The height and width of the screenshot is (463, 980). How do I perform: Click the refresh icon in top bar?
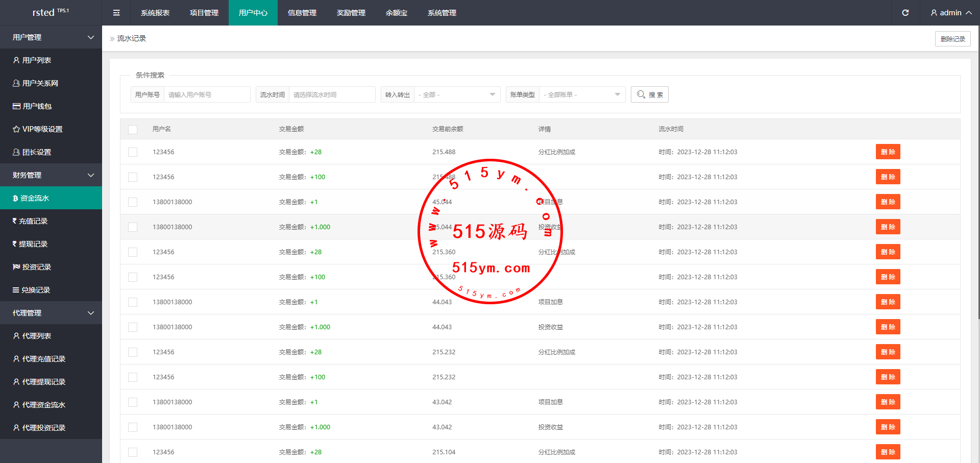tap(905, 13)
